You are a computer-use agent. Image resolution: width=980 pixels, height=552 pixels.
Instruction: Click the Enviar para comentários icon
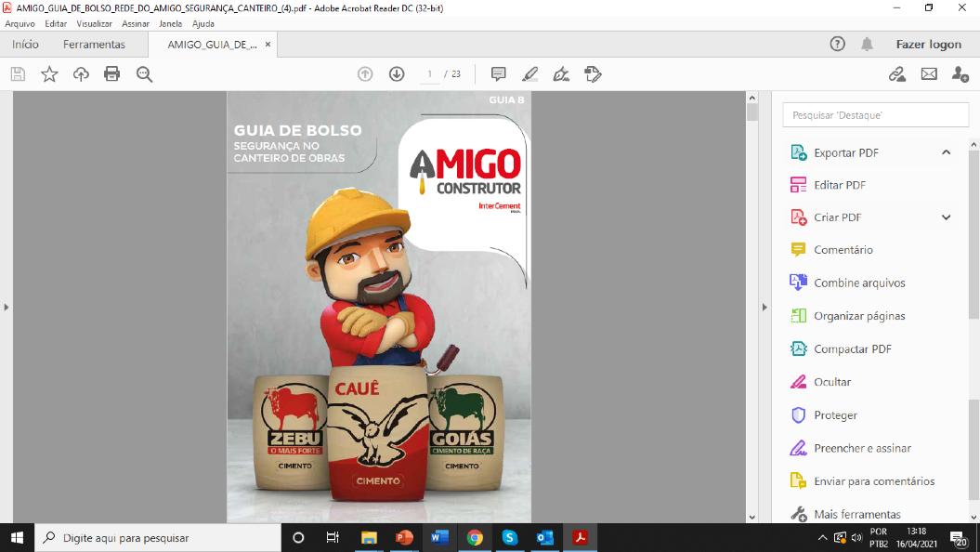click(799, 480)
